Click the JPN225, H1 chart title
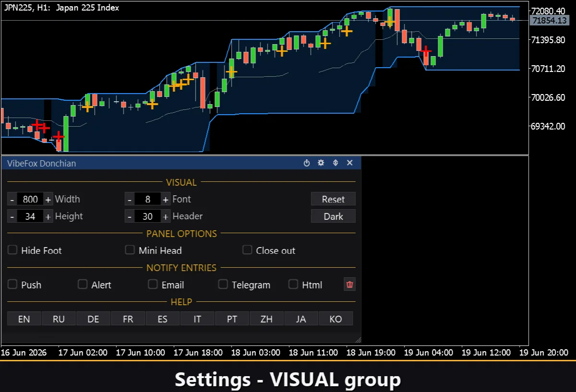This screenshot has height=392, width=576. coord(61,8)
